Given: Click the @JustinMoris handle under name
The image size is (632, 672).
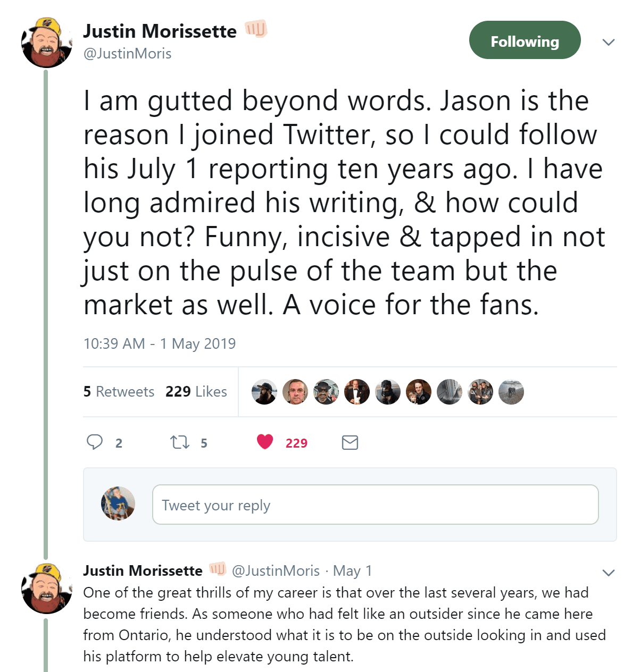Looking at the screenshot, I should (x=128, y=54).
